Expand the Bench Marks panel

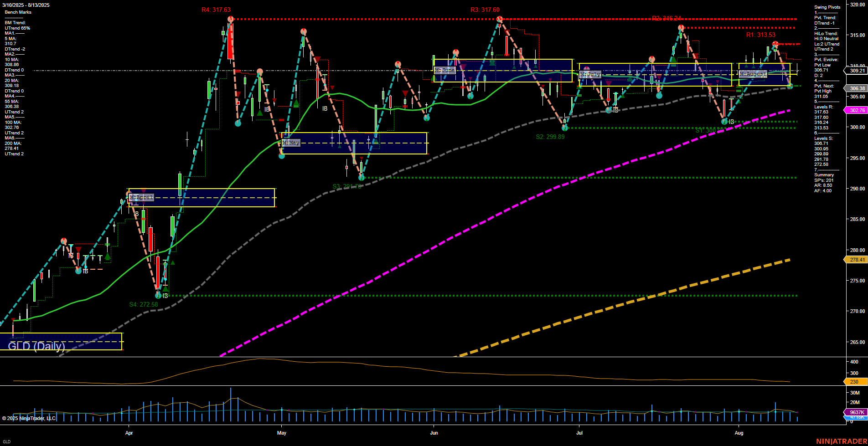coord(17,12)
